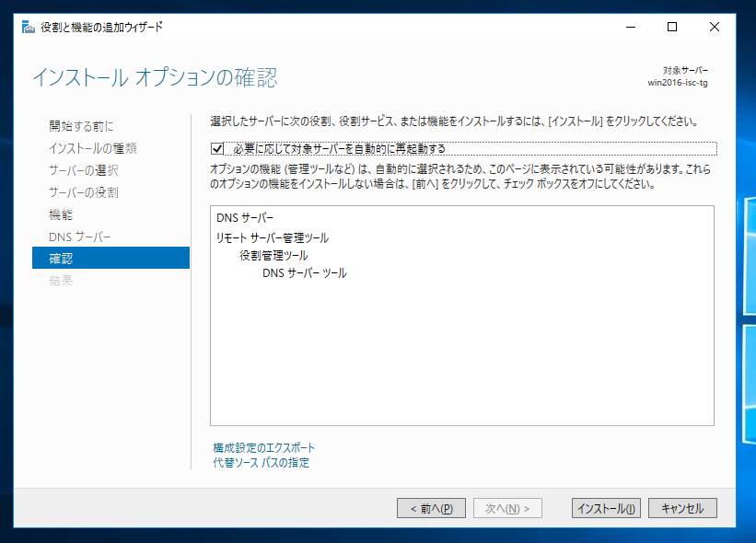Click the 構成設定のエクスポート link
This screenshot has width=756, height=543.
263,448
